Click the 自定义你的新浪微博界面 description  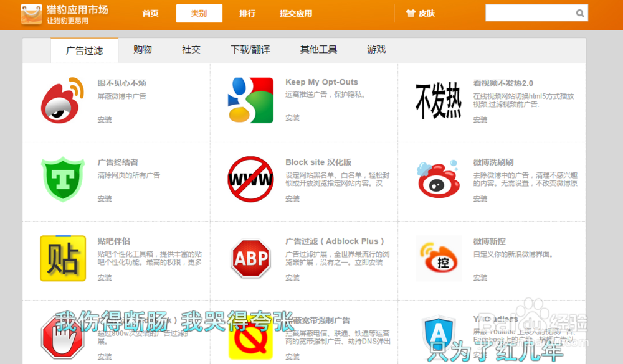pyautogui.click(x=513, y=254)
